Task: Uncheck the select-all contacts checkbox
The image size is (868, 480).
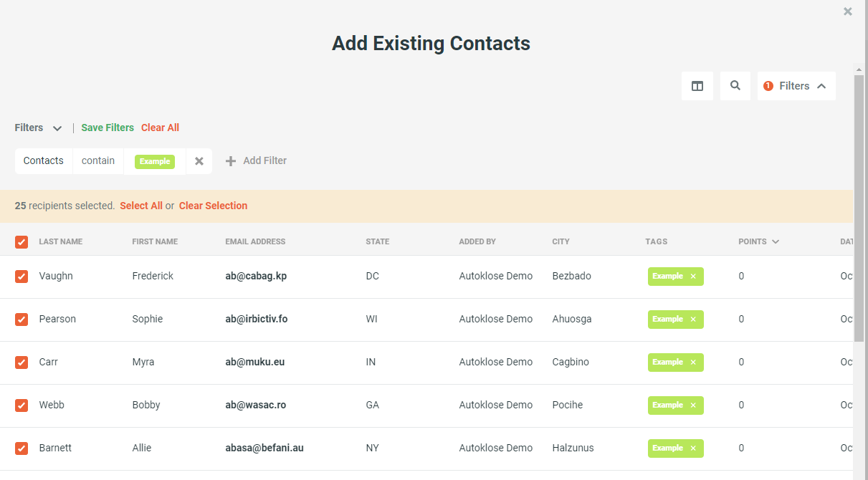Action: pos(22,241)
